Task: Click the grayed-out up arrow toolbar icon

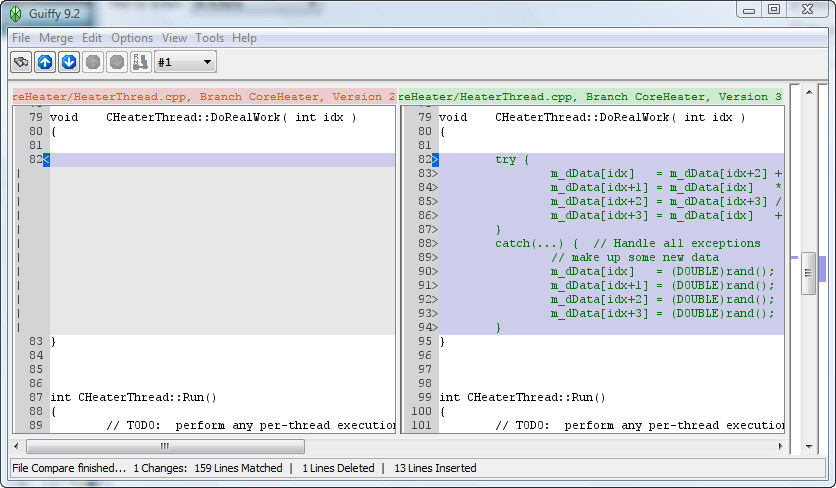Action: [93, 62]
